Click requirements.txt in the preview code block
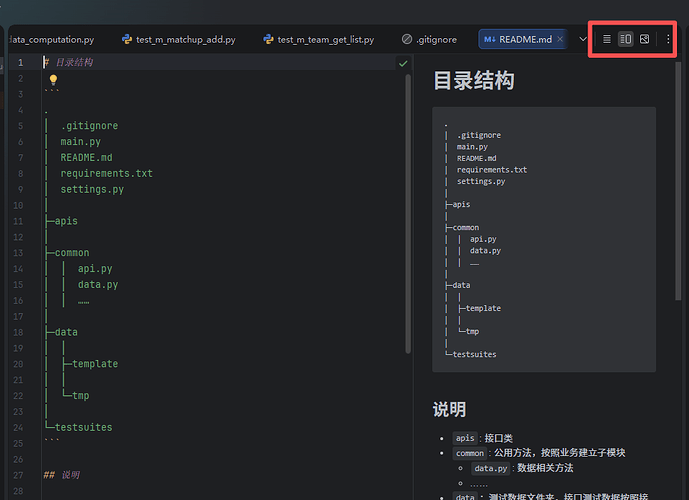 pos(492,170)
